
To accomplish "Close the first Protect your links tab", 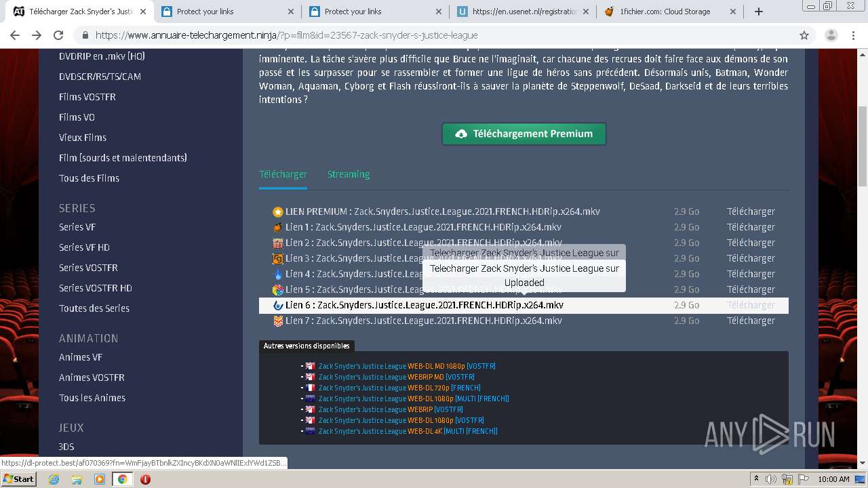I will [291, 12].
